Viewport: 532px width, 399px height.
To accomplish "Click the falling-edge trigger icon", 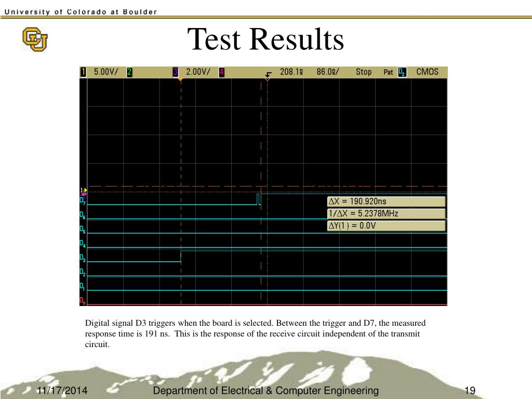I will click(x=269, y=74).
